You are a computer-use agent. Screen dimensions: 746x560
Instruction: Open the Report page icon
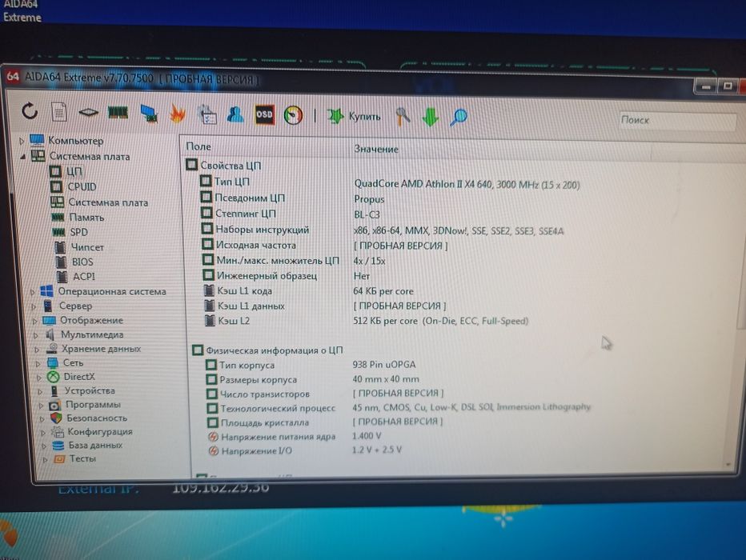click(x=59, y=112)
